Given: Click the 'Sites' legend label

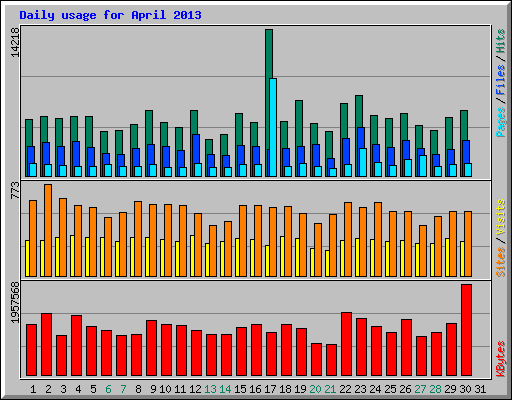Looking at the screenshot, I should [501, 262].
